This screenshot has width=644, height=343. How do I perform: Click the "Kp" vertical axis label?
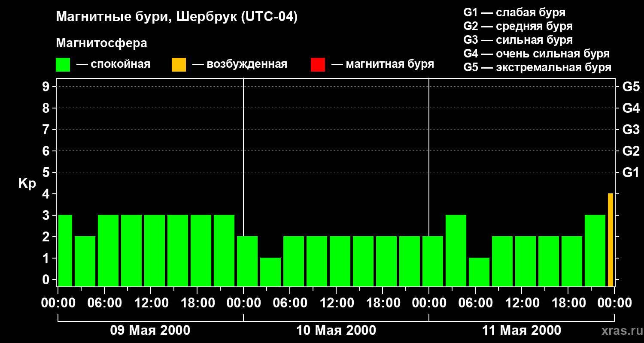click(x=27, y=184)
